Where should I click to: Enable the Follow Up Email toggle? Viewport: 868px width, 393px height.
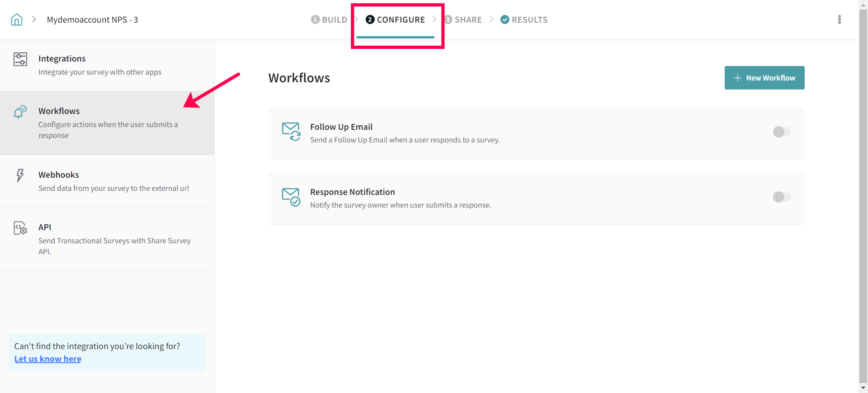click(782, 132)
